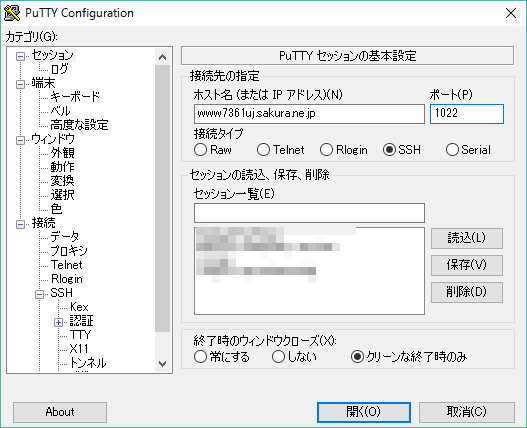Select the SSH connection type
Screen dimensions: 527x428
402,150
